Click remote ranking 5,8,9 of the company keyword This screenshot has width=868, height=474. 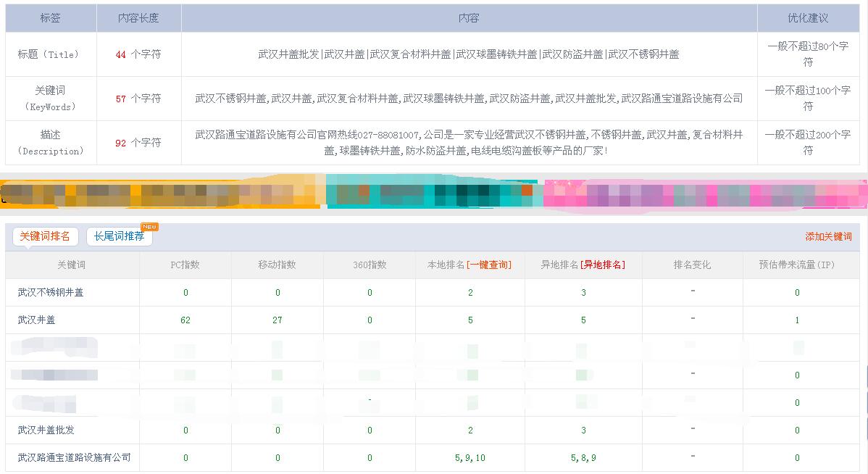pyautogui.click(x=583, y=457)
